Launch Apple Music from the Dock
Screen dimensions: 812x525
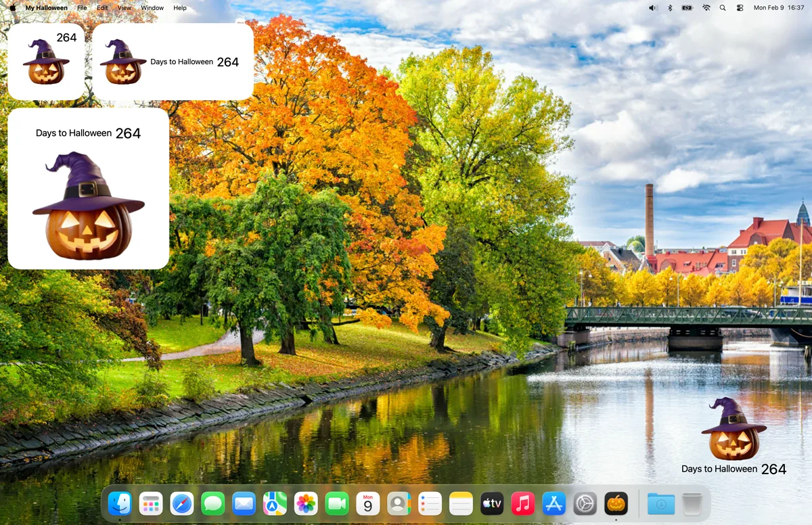coord(522,503)
